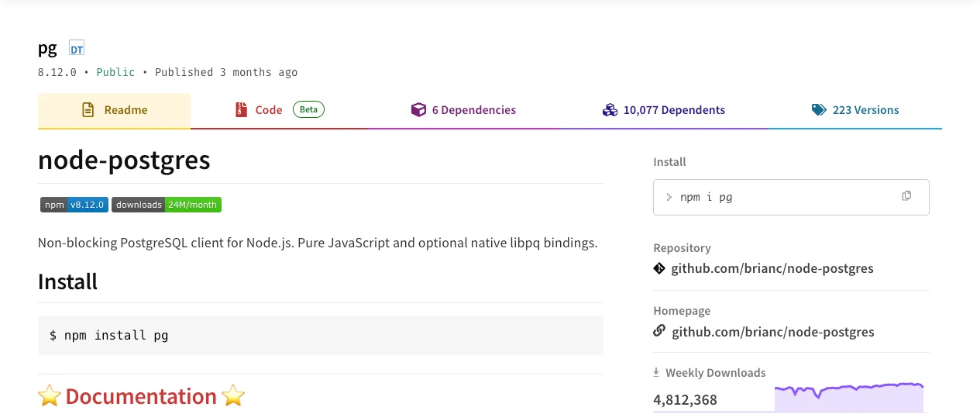Open the Repository github.com/brianc/node-postgres link
The height and width of the screenshot is (414, 980).
point(772,269)
